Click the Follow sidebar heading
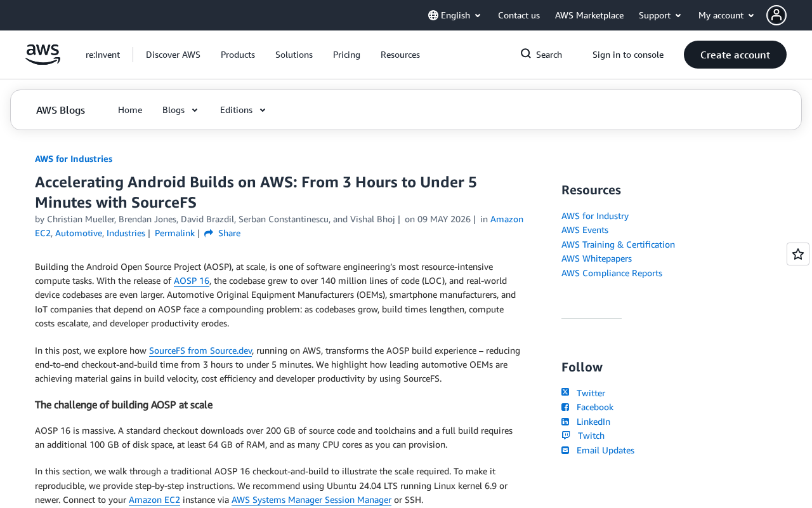This screenshot has width=812, height=508. tap(582, 367)
